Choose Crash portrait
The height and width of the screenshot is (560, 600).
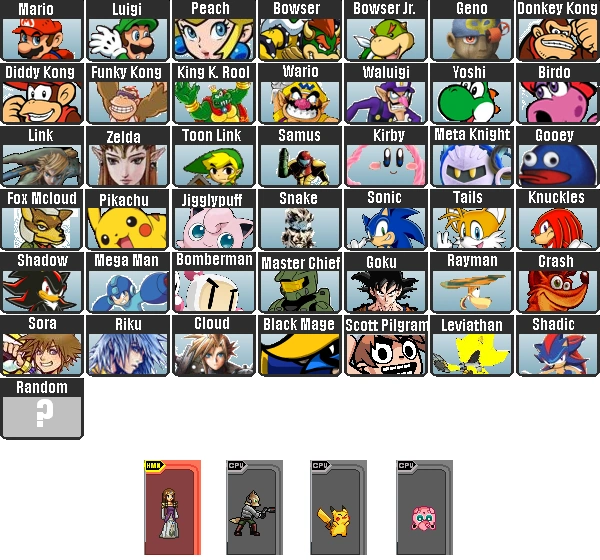click(x=558, y=282)
